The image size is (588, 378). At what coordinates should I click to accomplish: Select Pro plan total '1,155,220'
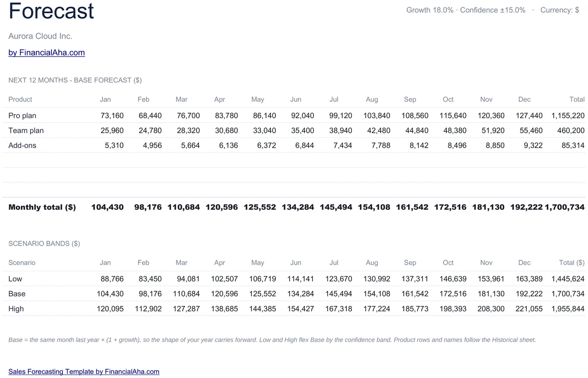click(568, 116)
